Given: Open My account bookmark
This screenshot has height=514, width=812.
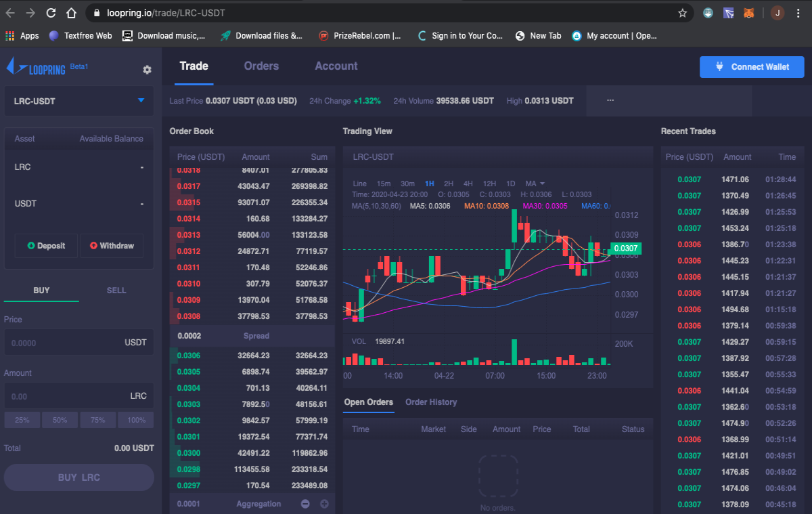Looking at the screenshot, I should pyautogui.click(x=614, y=36).
